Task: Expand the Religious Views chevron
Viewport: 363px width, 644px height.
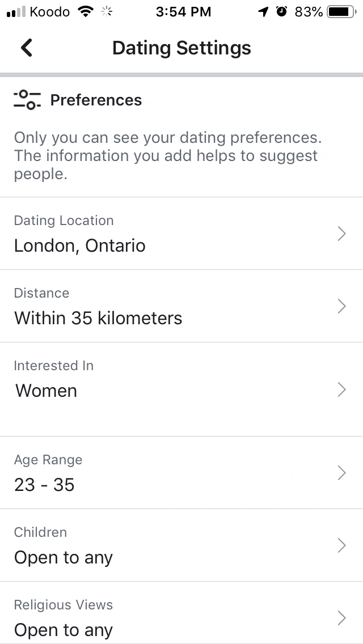Action: click(x=341, y=618)
